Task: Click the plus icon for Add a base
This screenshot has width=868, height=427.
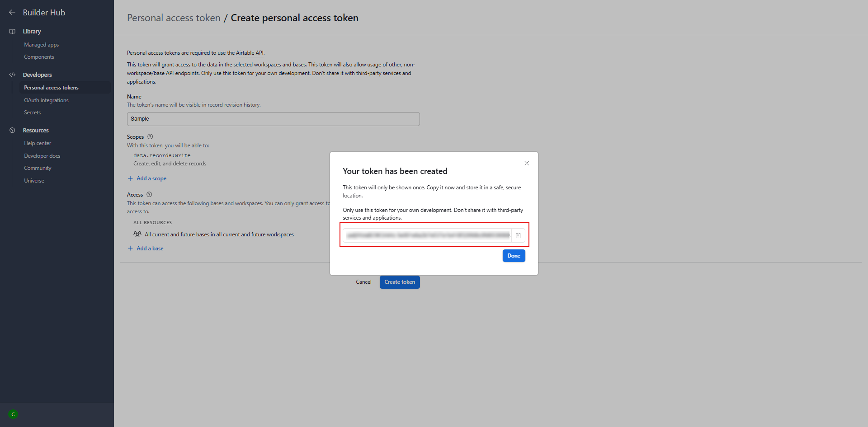Action: point(130,249)
